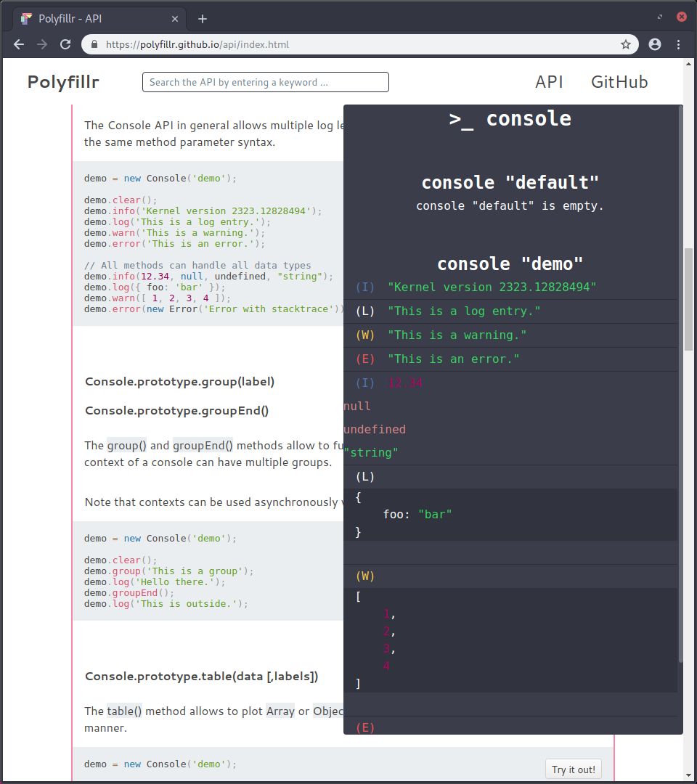Viewport: 697px width, 784px height.
Task: Click the demo.log('This is a log entry.') code line
Action: pyautogui.click(x=177, y=222)
